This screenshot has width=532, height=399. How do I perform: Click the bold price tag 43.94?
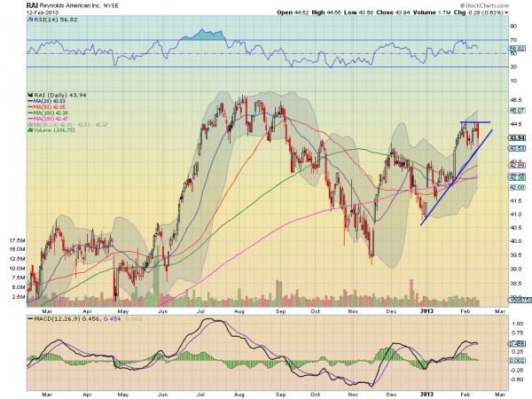[517, 137]
